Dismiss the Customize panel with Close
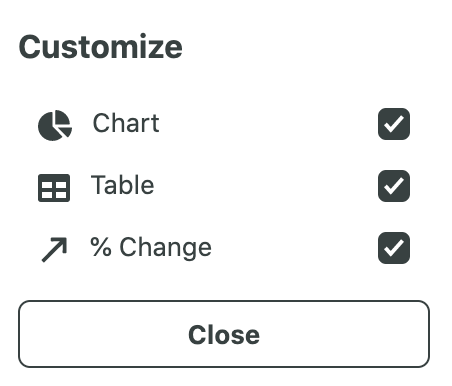Screen dimensions: 452x386 pyautogui.click(x=224, y=334)
